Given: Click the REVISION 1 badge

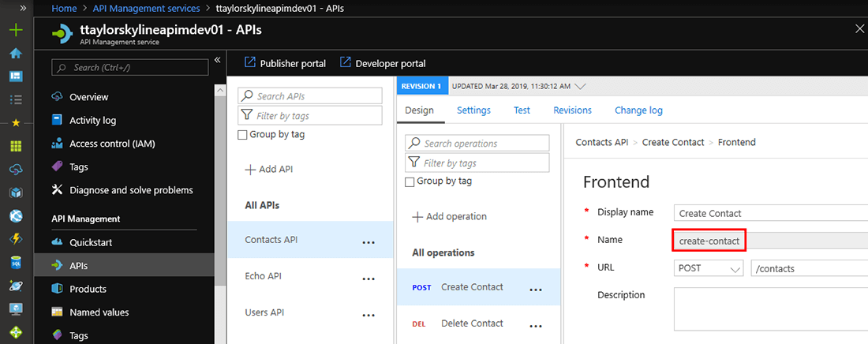Looking at the screenshot, I should click(421, 87).
